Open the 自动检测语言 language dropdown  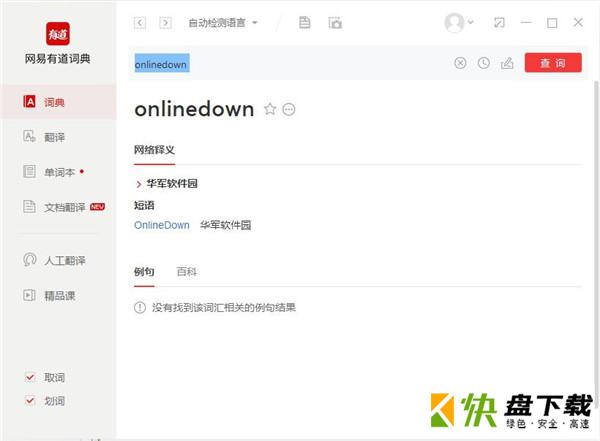[x=223, y=23]
